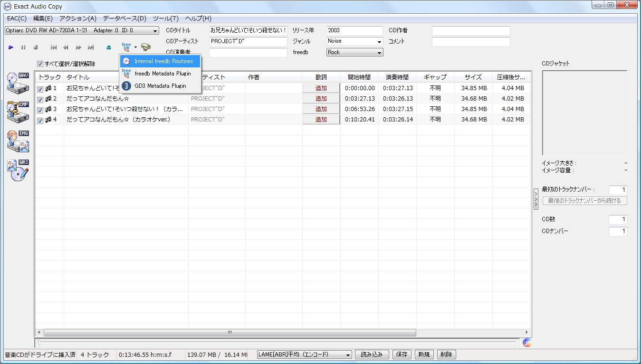Click the 削除 button

[446, 355]
